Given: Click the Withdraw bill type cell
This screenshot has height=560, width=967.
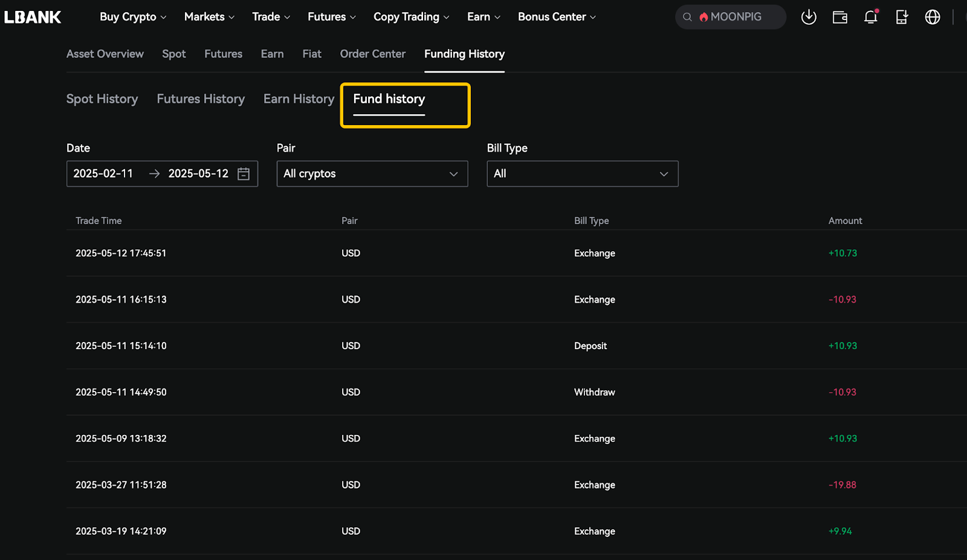Looking at the screenshot, I should [x=595, y=392].
